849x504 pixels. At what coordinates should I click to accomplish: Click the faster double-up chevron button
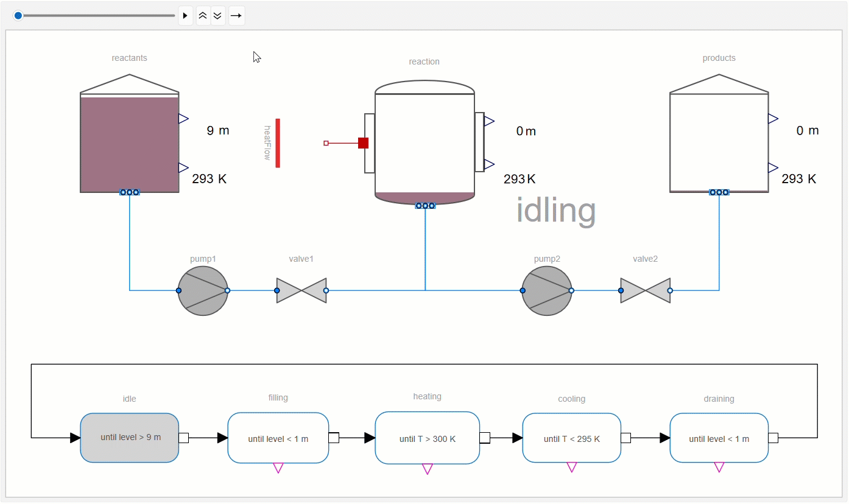(203, 16)
